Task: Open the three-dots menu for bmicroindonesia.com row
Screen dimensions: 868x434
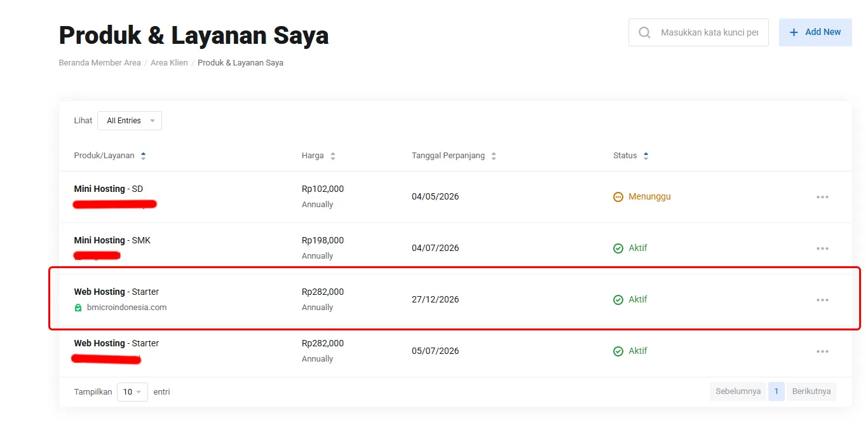Action: pos(822,300)
